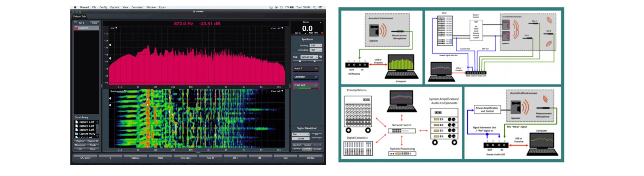Open the dBFS meter type dropdown
Image resolution: width=644 pixels, height=176 pixels.
(300, 33)
